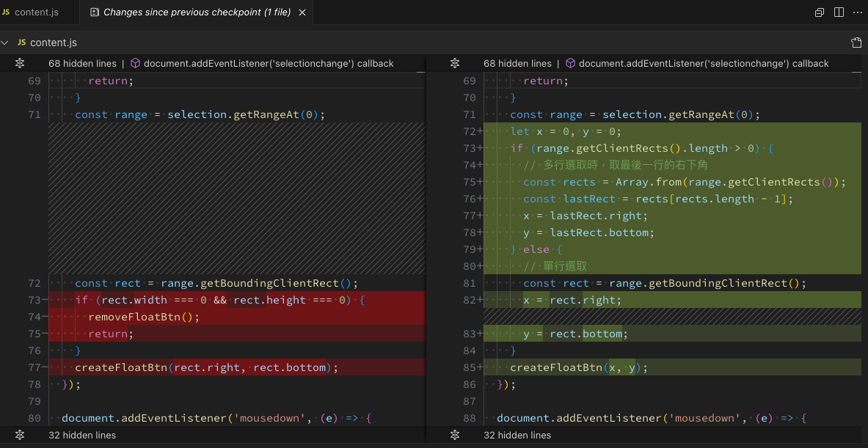Click the collapse all diffs icon
Image resolution: width=868 pixels, height=448 pixels.
(x=820, y=12)
